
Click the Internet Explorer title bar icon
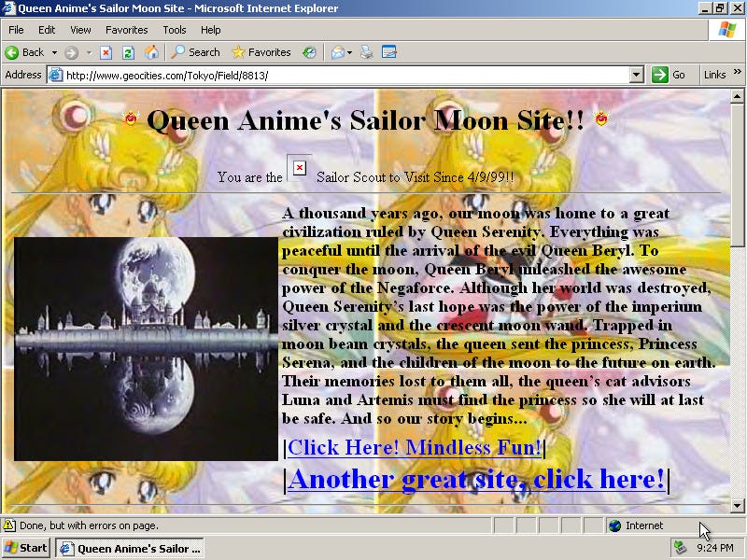(9, 8)
